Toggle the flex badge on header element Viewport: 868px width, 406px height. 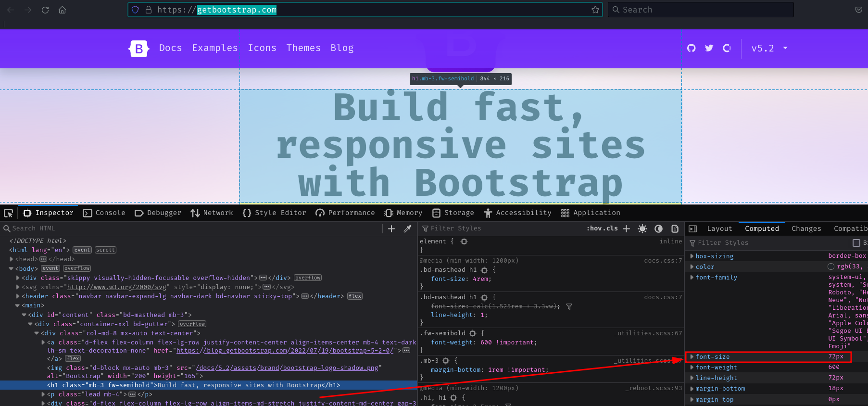coord(355,296)
